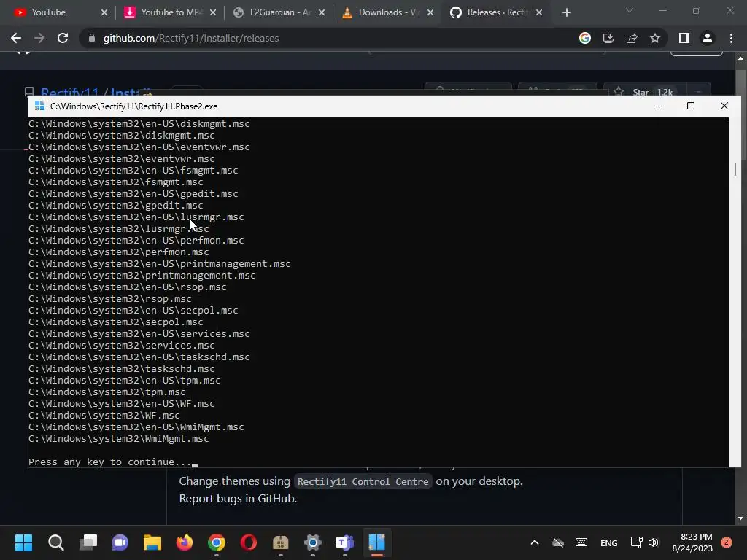Click the console window title bar icon
Image resolution: width=747 pixels, height=560 pixels.
(x=40, y=106)
